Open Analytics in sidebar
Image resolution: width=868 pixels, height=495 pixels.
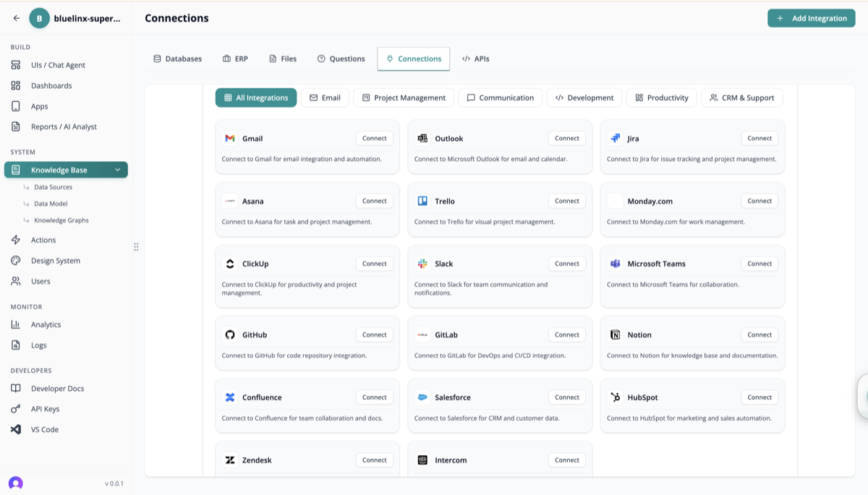[66, 324]
